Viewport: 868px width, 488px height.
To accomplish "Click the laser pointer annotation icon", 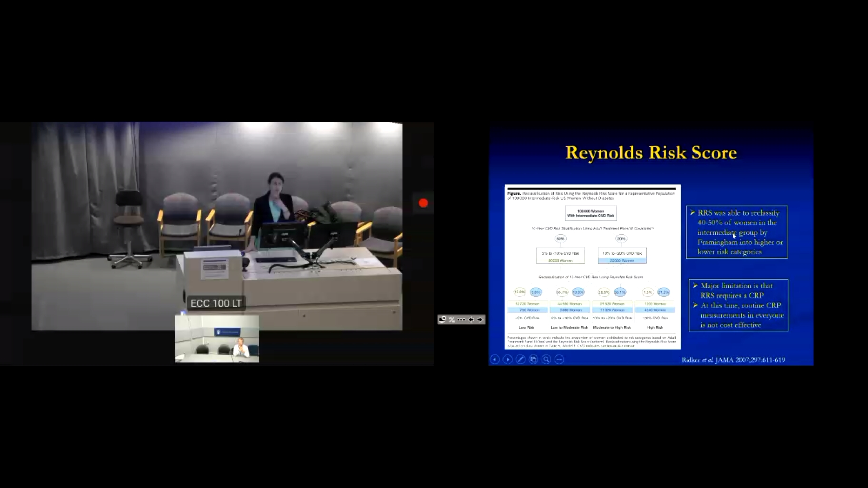I will click(452, 320).
